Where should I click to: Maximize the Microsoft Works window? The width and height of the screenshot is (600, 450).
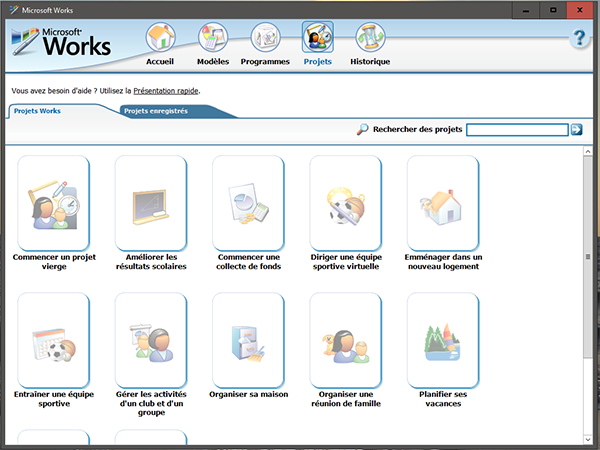[553, 10]
